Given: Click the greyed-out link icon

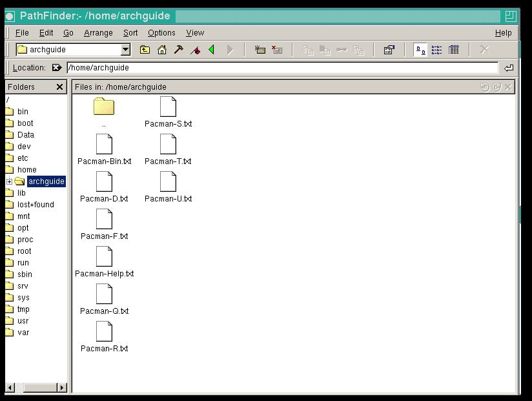Looking at the screenshot, I should click(x=342, y=50).
